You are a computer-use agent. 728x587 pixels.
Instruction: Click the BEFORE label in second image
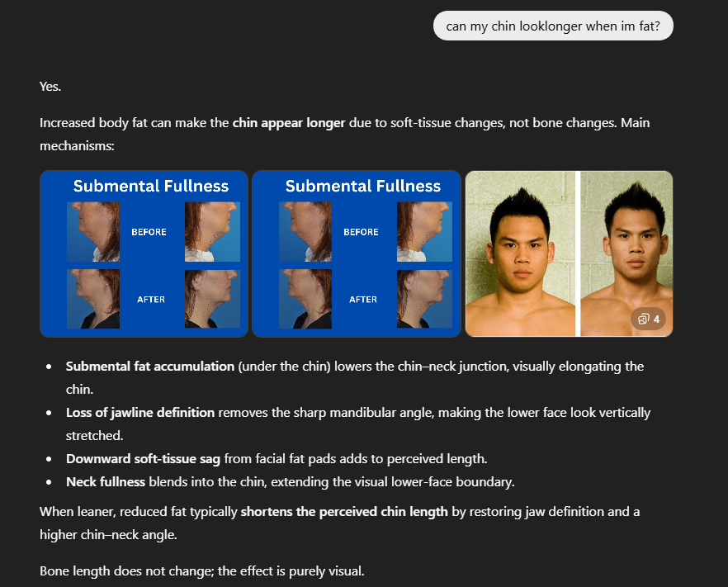[361, 232]
